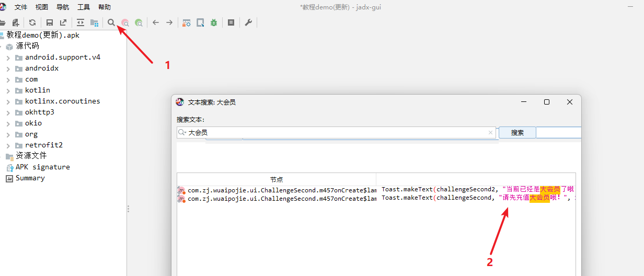Click the add files icon in toolbar

pos(16,22)
